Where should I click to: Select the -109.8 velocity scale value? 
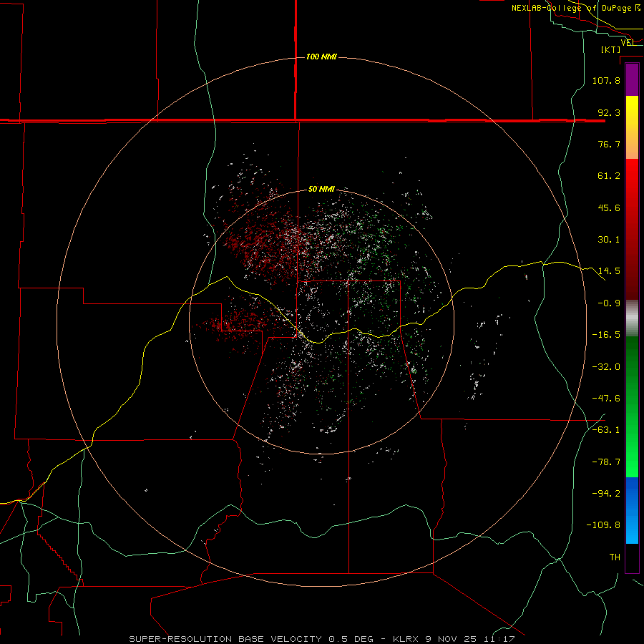pyautogui.click(x=603, y=525)
